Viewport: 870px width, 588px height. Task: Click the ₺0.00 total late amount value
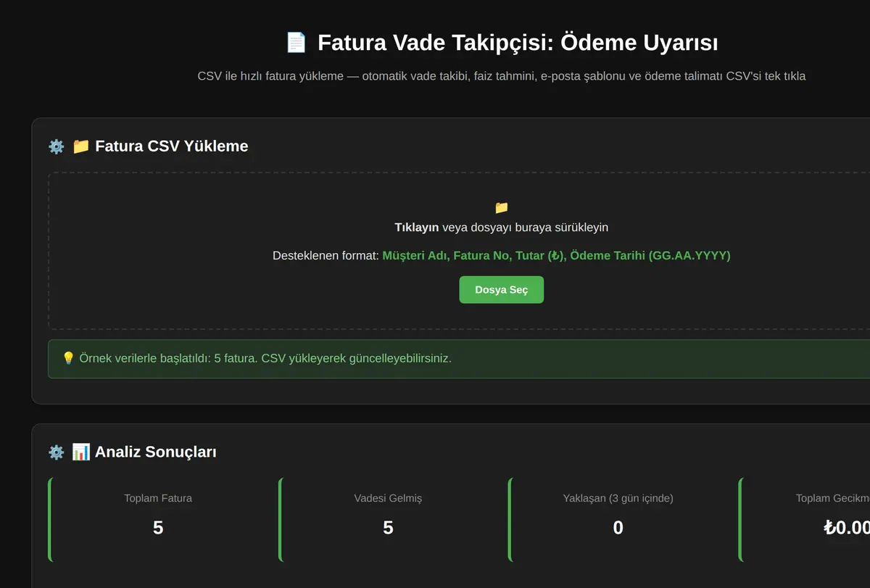coord(847,528)
